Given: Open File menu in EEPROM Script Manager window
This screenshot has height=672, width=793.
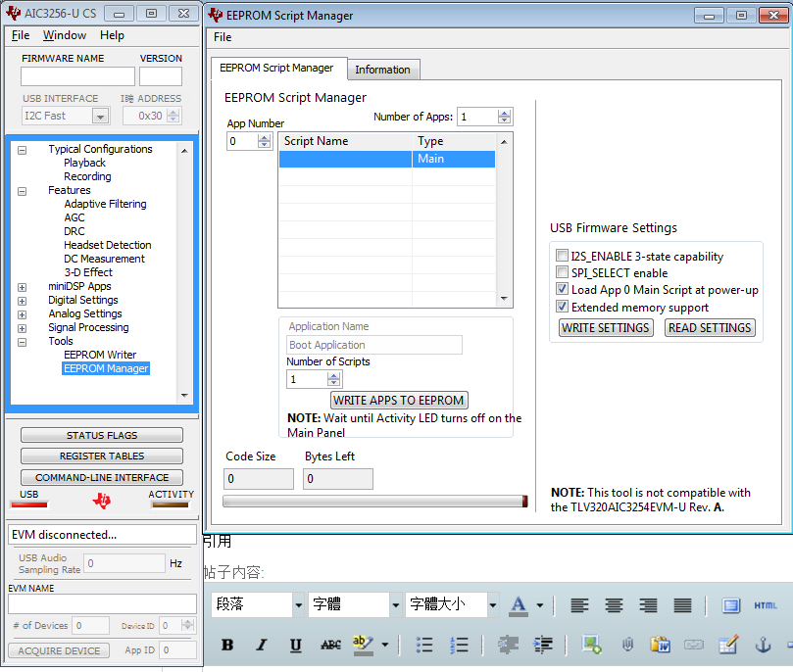Looking at the screenshot, I should (223, 37).
